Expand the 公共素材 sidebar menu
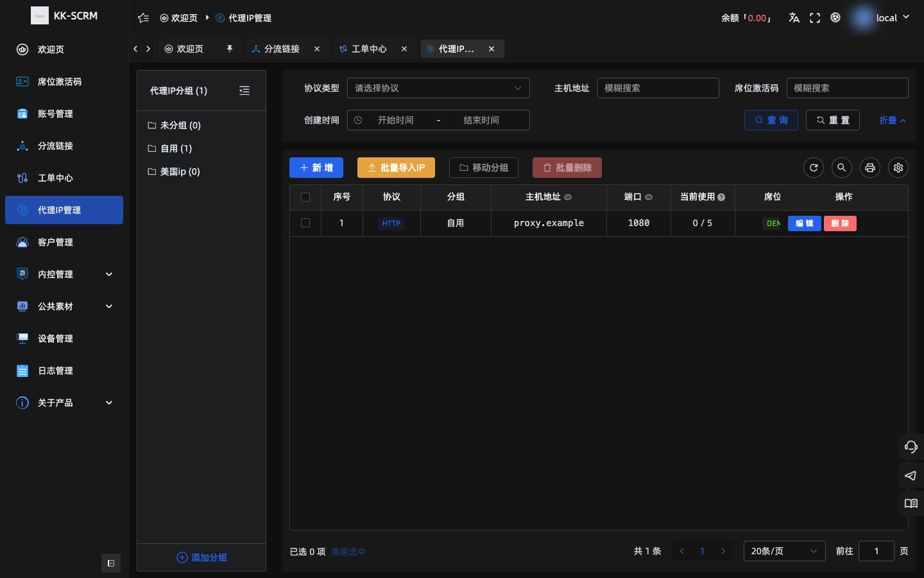The width and height of the screenshot is (924, 578). click(x=64, y=306)
